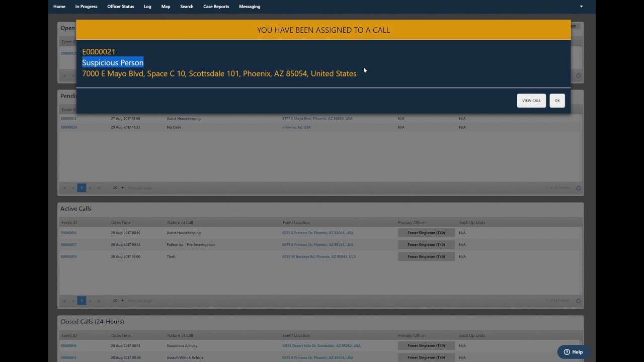644x362 pixels.
Task: Select page 1 in Active Calls pager
Action: point(82,301)
